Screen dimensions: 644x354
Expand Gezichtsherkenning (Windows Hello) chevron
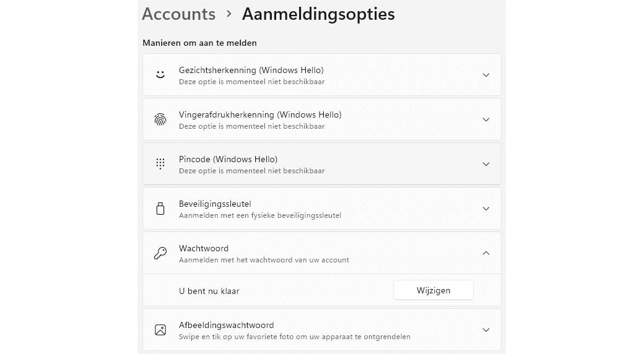click(486, 75)
